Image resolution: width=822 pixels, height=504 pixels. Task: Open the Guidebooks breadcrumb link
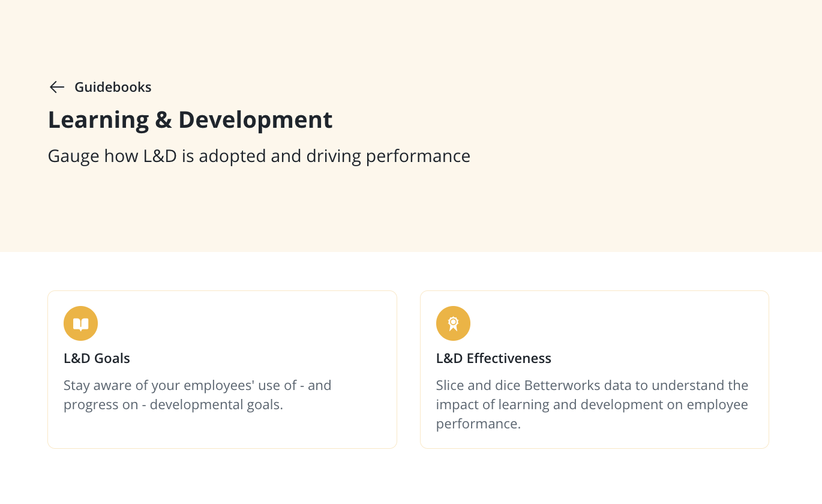[113, 87]
